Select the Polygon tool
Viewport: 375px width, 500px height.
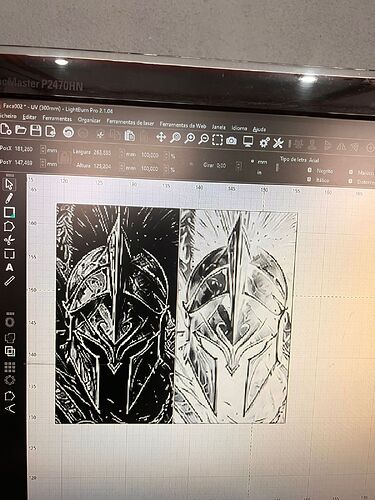tap(9, 226)
